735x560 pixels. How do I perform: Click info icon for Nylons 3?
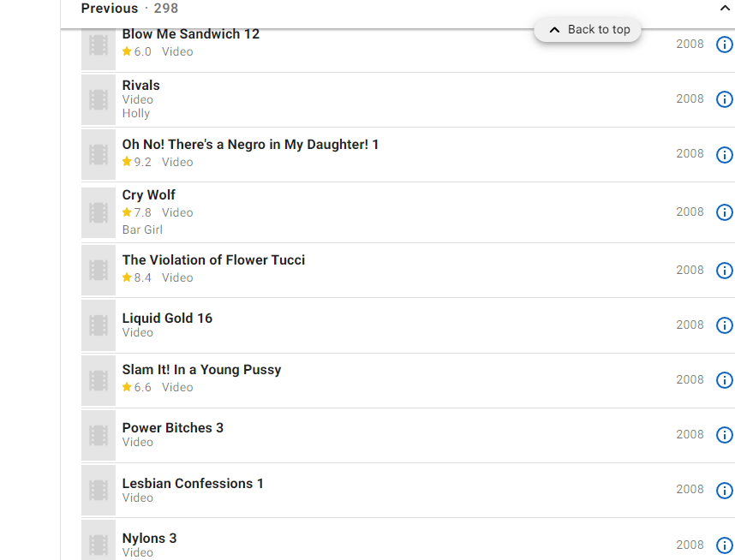point(724,545)
